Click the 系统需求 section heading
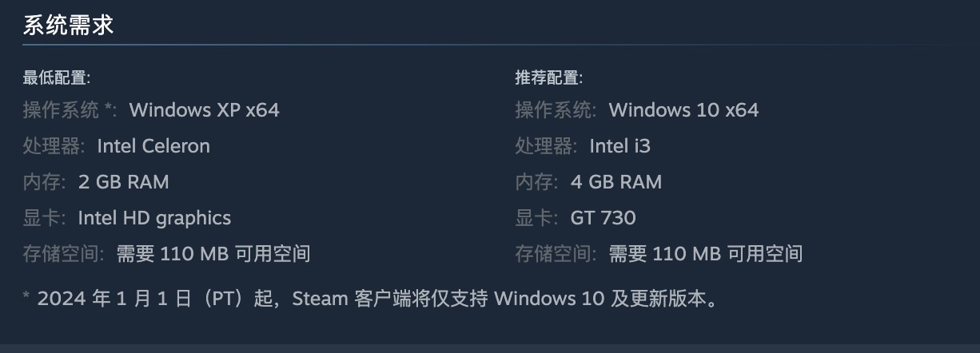The width and height of the screenshot is (980, 353). [68, 26]
